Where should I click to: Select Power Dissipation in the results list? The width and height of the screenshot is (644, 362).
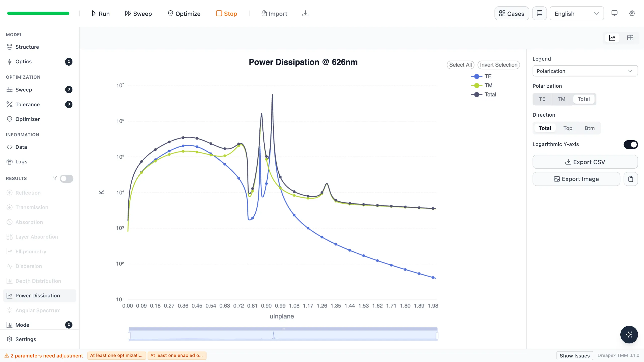[40, 296]
